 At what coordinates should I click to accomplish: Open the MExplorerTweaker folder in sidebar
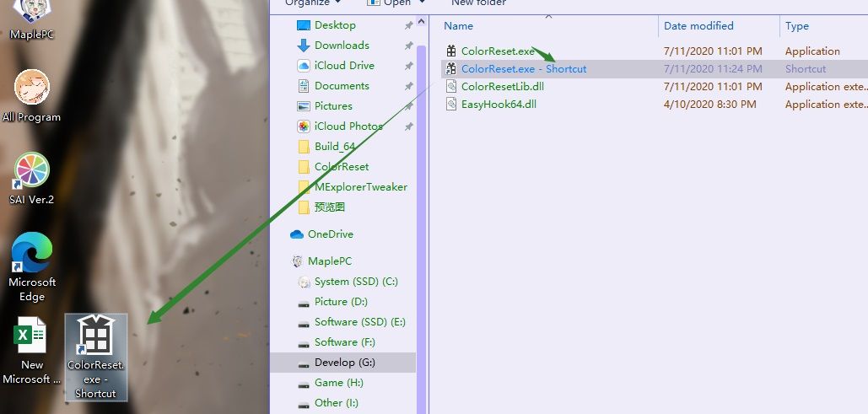coord(361,187)
